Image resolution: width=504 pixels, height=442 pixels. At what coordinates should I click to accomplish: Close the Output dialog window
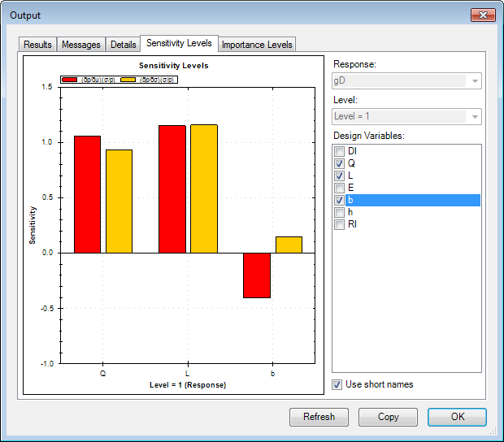point(483,15)
